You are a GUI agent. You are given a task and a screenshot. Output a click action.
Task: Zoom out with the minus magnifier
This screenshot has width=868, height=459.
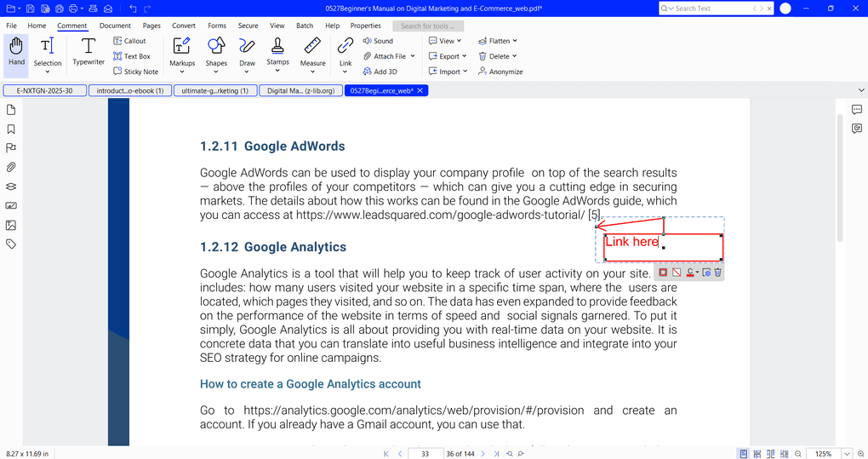(x=797, y=453)
